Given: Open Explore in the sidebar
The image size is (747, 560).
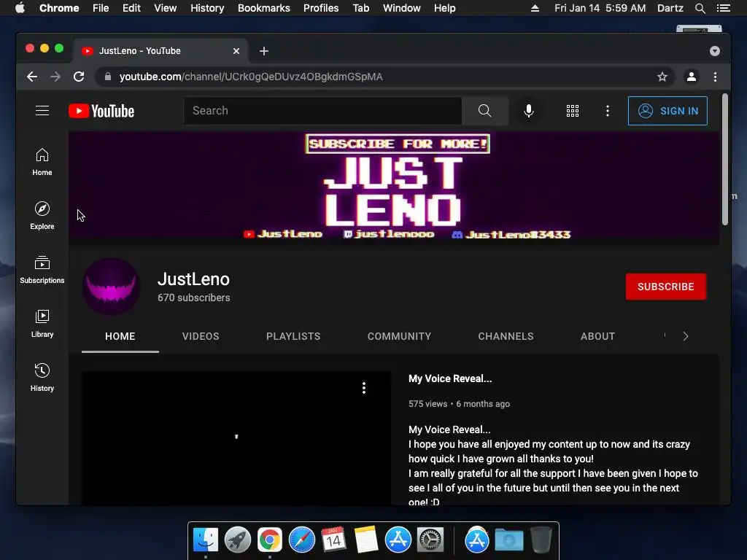Looking at the screenshot, I should pyautogui.click(x=42, y=216).
